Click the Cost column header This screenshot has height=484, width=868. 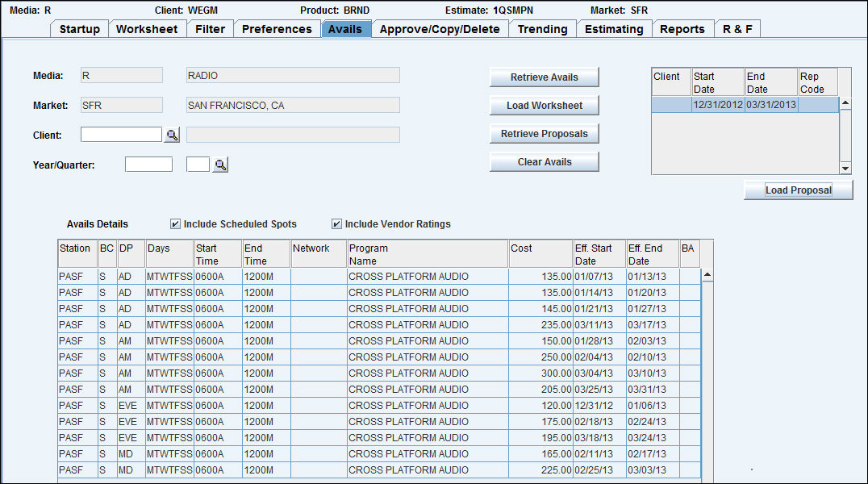pyautogui.click(x=540, y=255)
